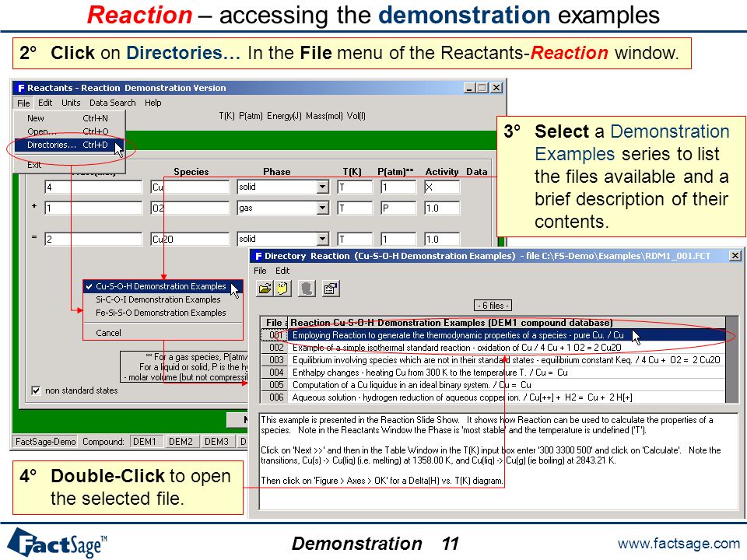Viewport: 747px width, 560px height.
Task: Select file 005 Cu liquidus row
Action: coord(493,385)
